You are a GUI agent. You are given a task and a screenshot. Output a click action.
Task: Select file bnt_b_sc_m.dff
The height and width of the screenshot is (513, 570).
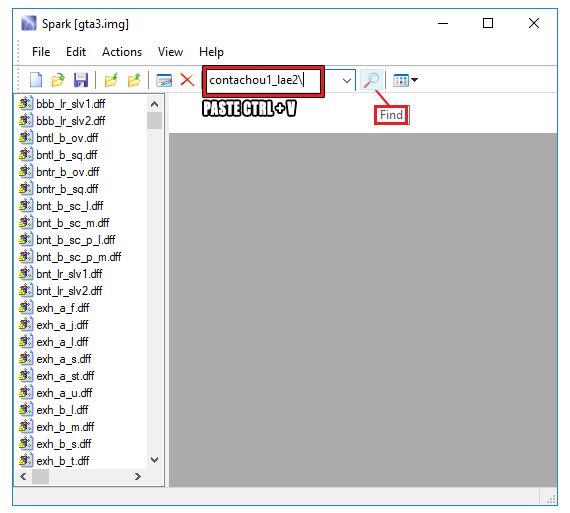tap(73, 223)
